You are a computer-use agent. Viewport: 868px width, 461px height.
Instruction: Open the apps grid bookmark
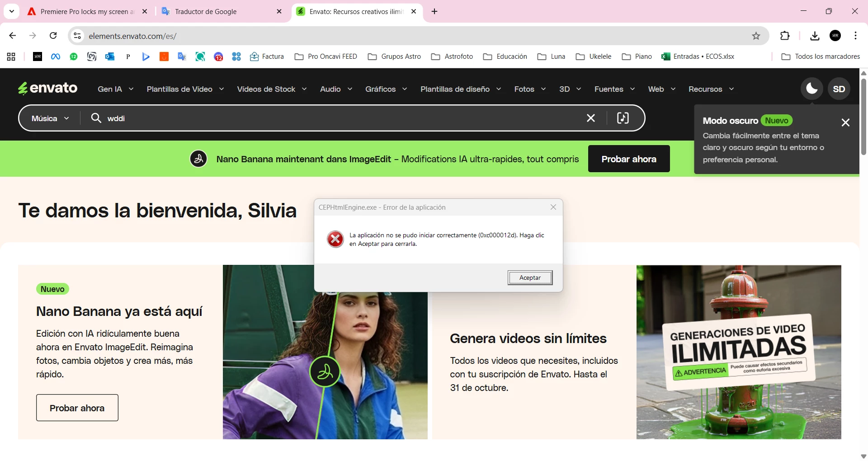coord(11,56)
